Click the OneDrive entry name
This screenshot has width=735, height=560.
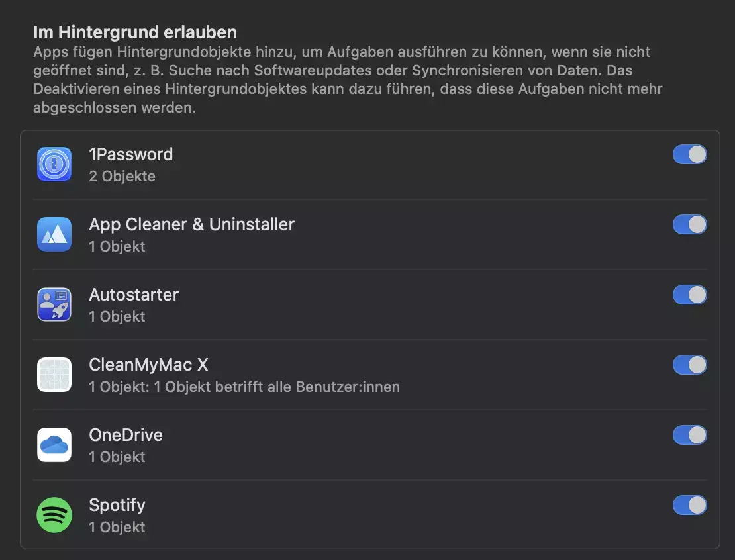point(126,435)
